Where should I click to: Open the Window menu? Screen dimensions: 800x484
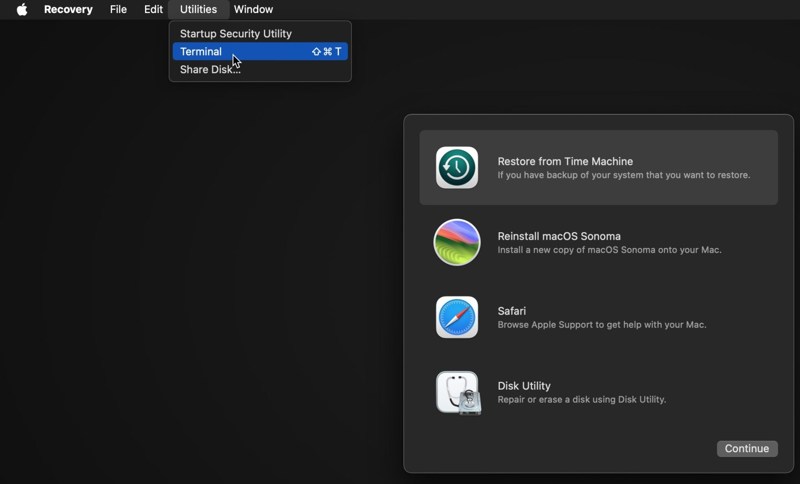[x=253, y=9]
